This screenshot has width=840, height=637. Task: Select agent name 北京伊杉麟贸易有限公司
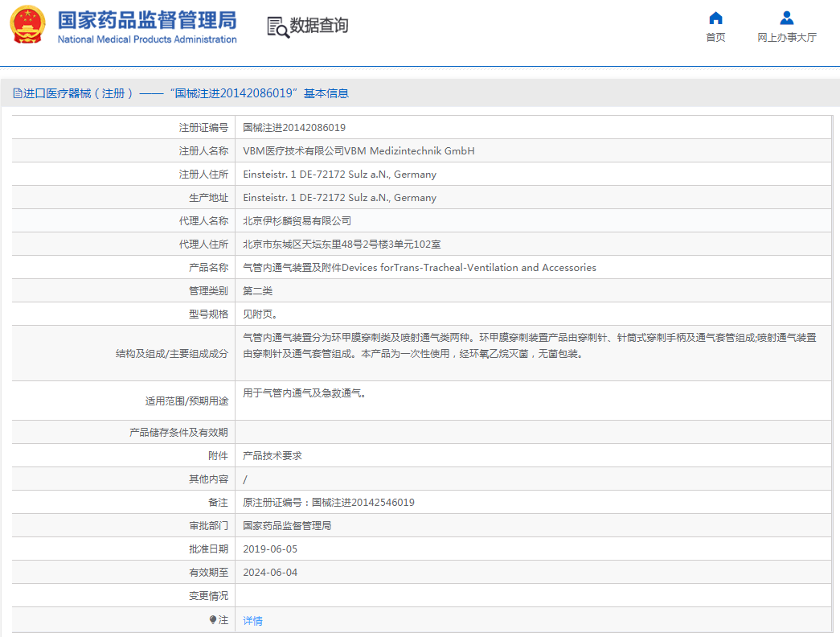pos(297,221)
